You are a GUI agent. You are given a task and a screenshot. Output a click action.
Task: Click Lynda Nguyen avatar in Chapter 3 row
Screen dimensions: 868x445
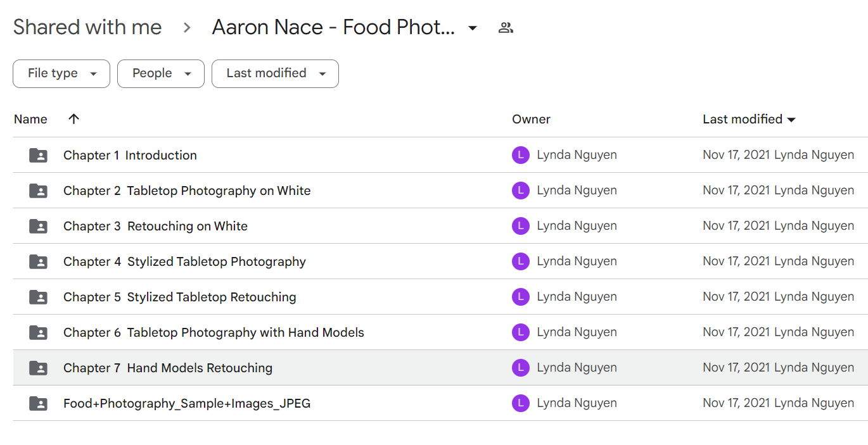pyautogui.click(x=521, y=226)
